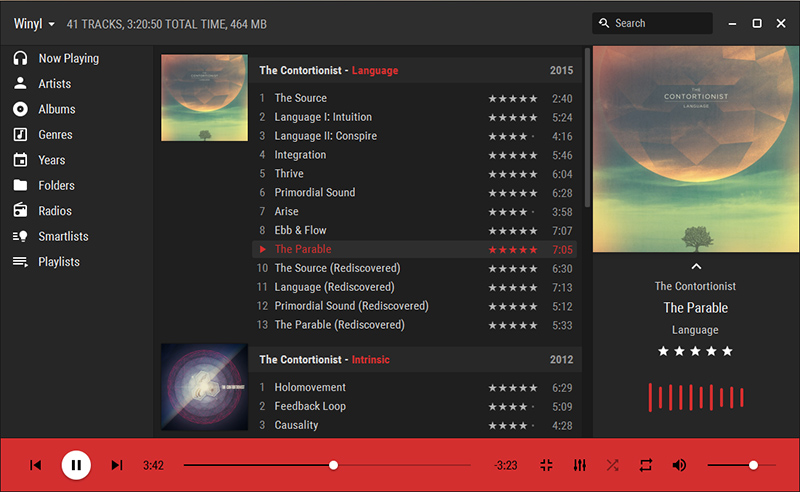Click the Search input field
800x492 pixels.
click(652, 23)
